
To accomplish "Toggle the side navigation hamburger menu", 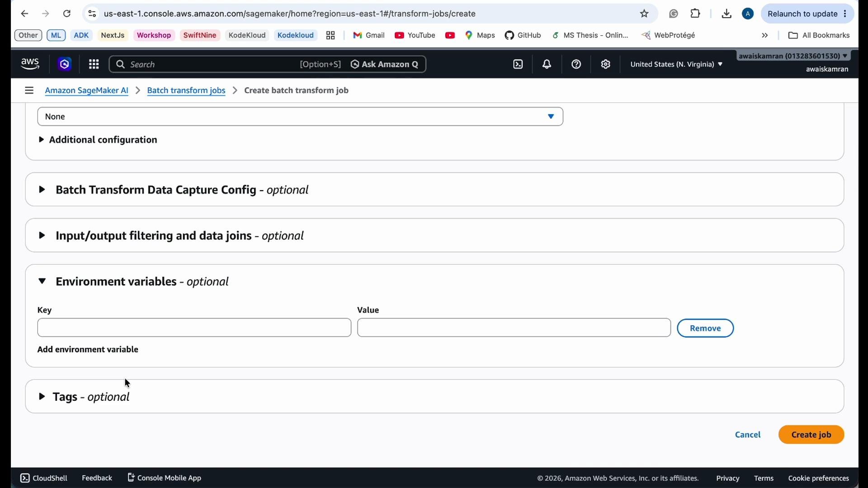I will [x=29, y=91].
